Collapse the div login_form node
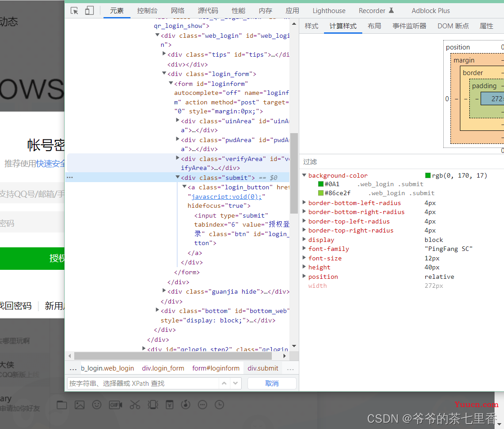 [x=164, y=73]
